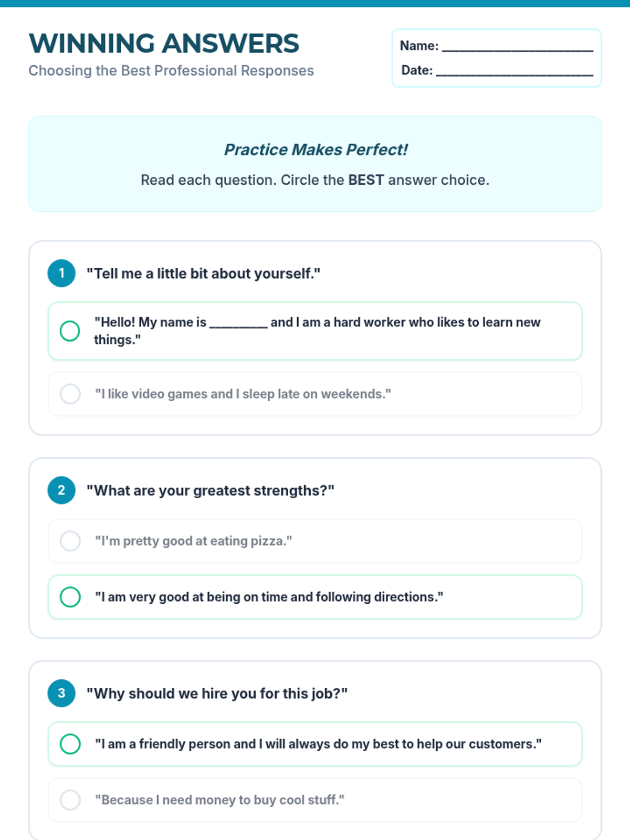This screenshot has width=630, height=840.
Task: Click the "What are your greatest strengths?" question
Action: coord(210,490)
